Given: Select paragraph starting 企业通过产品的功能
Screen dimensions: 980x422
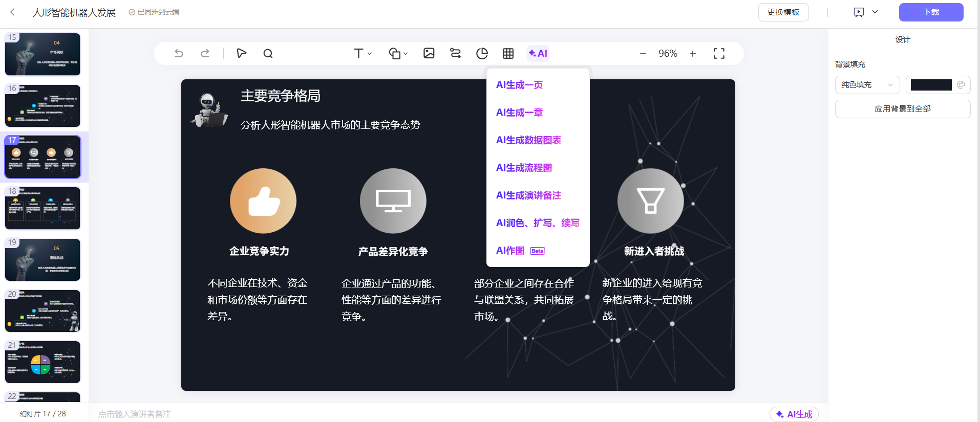Looking at the screenshot, I should (x=391, y=300).
